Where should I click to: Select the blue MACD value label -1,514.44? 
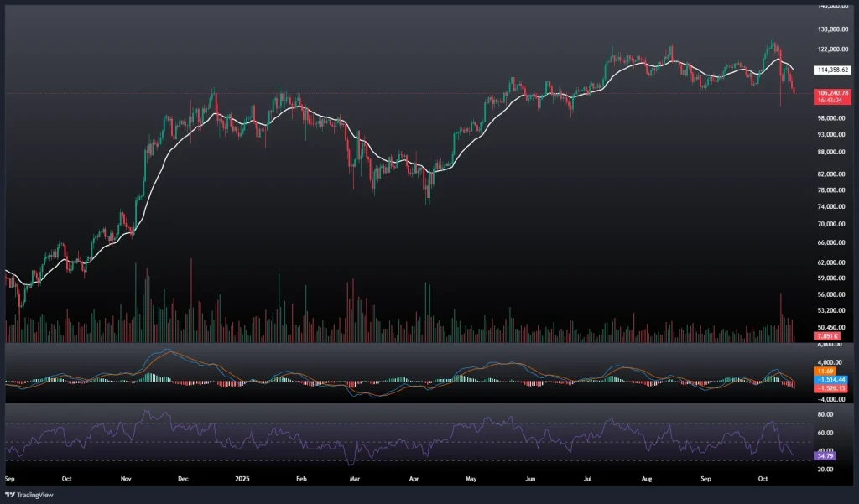tap(831, 379)
